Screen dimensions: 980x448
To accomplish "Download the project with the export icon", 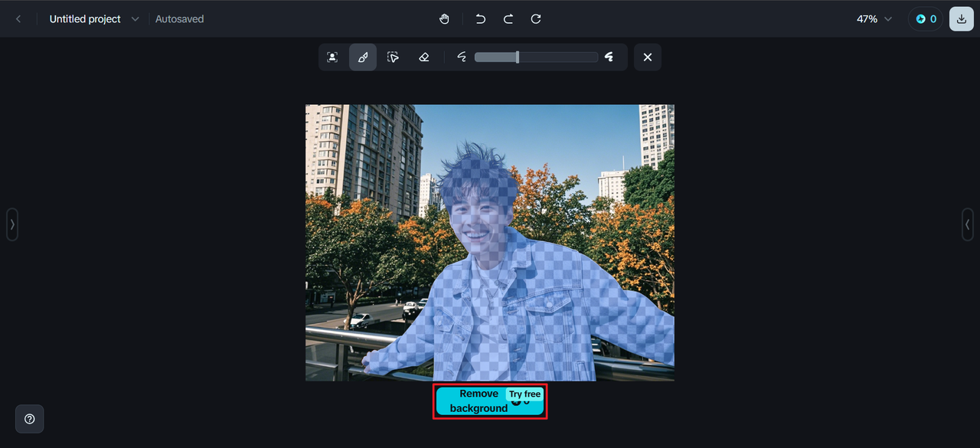I will [962, 19].
